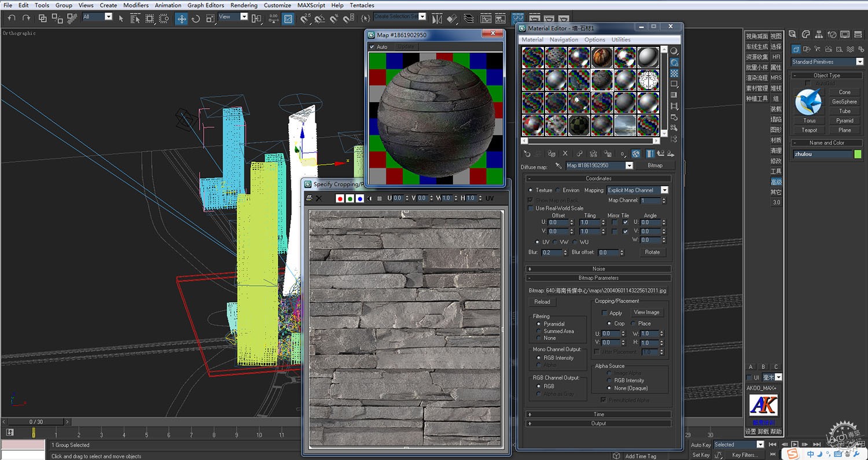The height and width of the screenshot is (460, 868).
Task: Select None filtering radio button
Action: pyautogui.click(x=539, y=338)
